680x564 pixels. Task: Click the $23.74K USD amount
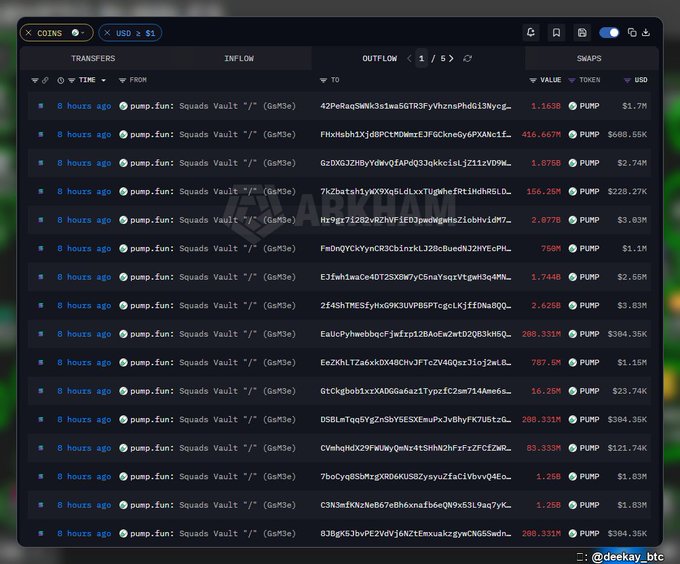629,391
